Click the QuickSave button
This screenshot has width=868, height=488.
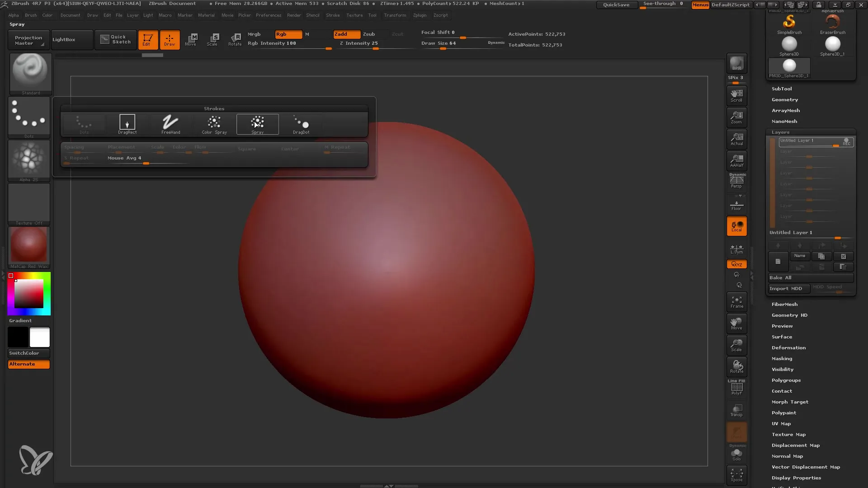(616, 5)
